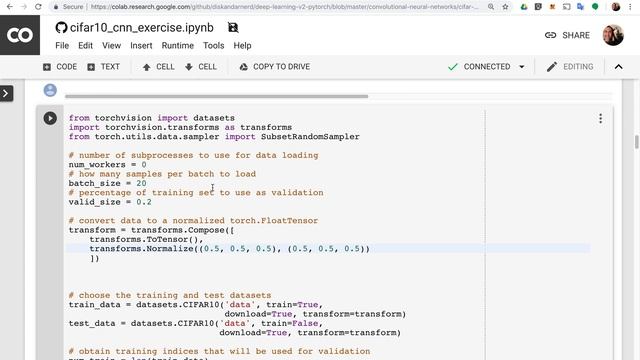Open the CONNECTED runtime dropdown arrow
This screenshot has height=360, width=640.
pyautogui.click(x=522, y=67)
